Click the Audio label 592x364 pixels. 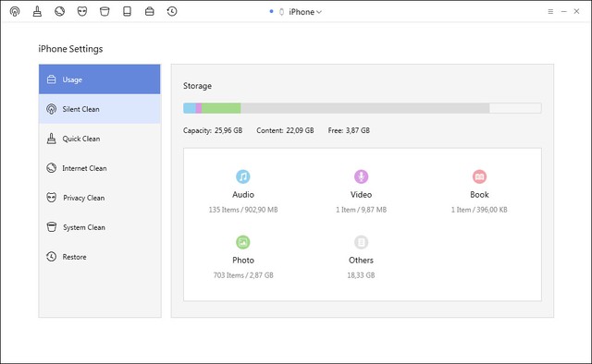pyautogui.click(x=243, y=195)
